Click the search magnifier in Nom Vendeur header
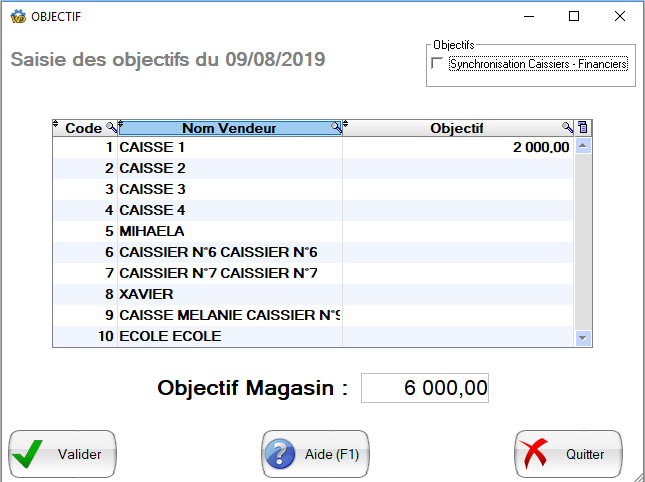645x482 pixels. [337, 128]
